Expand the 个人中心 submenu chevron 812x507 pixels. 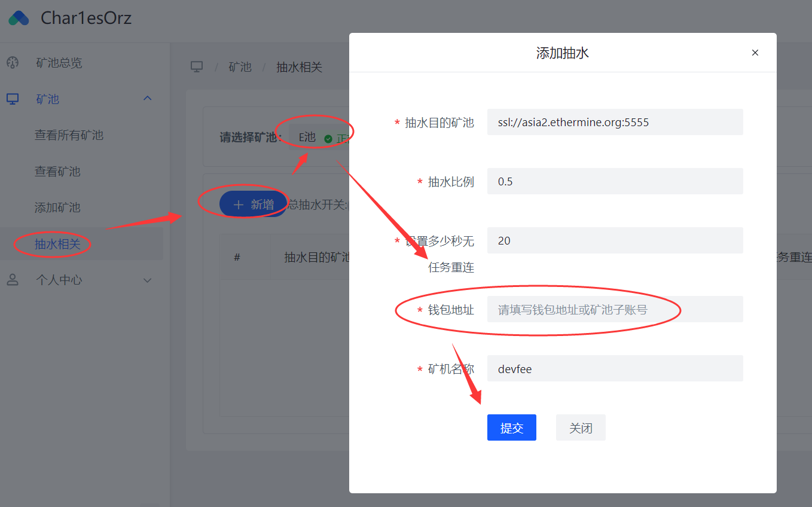point(148,280)
